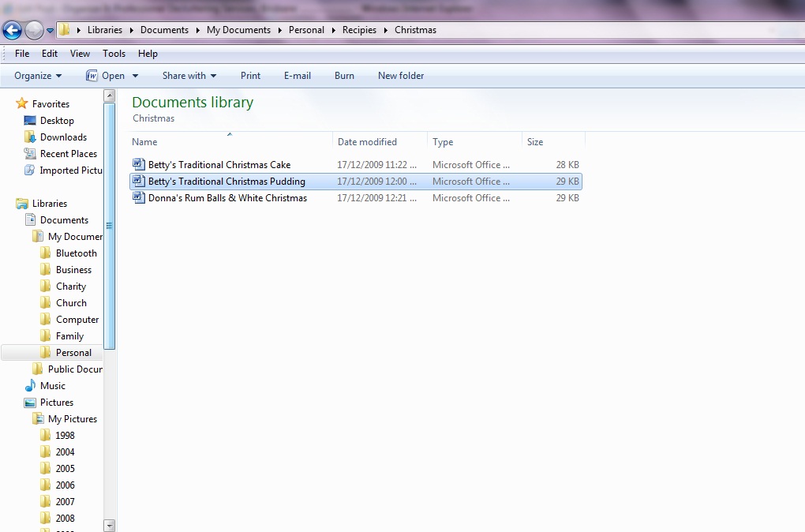Expand the Share with dropdown
This screenshot has width=805, height=532.
189,76
